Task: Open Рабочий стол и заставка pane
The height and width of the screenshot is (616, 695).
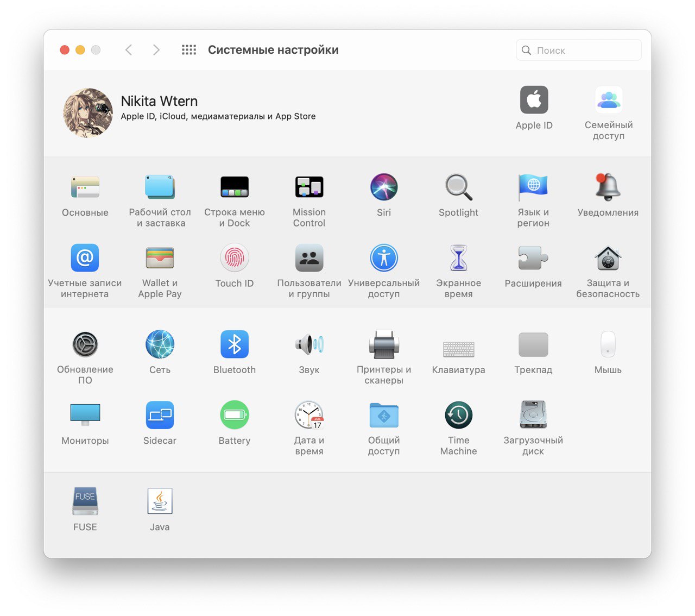Action: pyautogui.click(x=160, y=187)
